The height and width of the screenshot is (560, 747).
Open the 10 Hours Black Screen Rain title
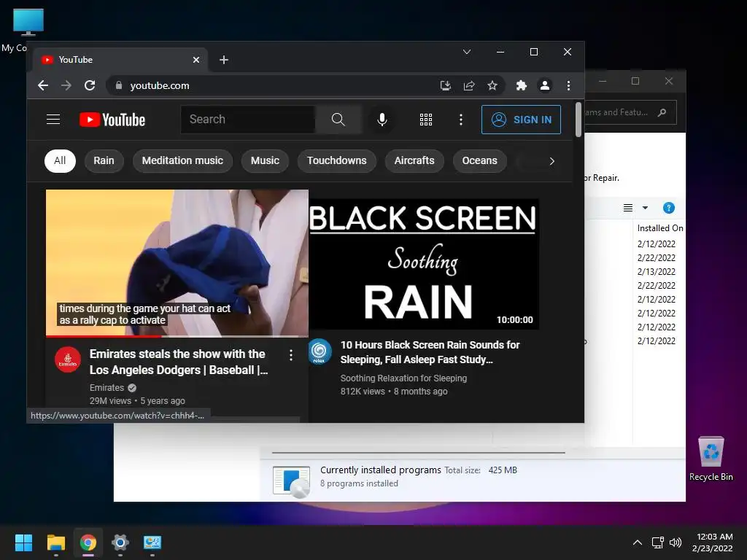[430, 352]
